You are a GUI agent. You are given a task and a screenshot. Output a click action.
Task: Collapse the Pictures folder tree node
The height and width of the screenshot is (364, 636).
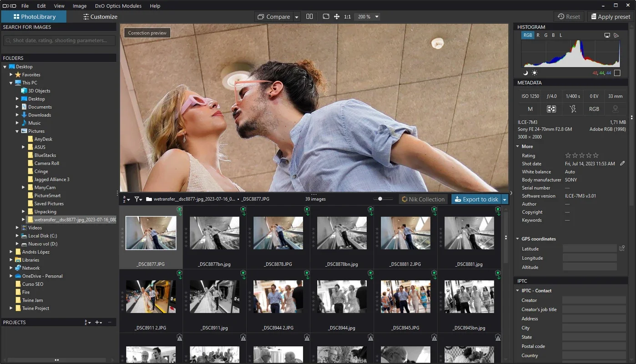coord(17,131)
